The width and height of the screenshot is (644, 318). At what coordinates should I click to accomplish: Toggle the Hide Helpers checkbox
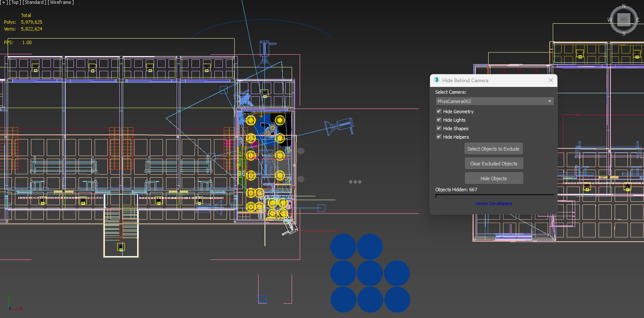[439, 137]
